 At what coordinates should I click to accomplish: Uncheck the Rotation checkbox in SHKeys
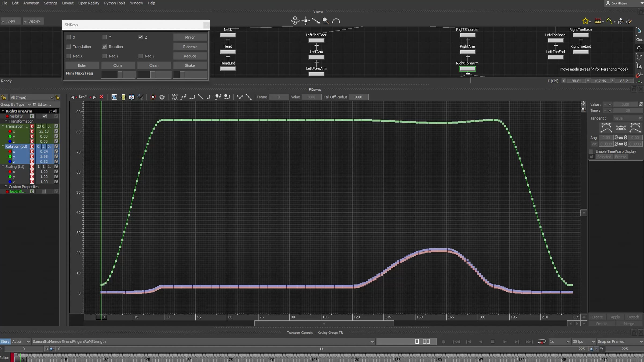(105, 47)
